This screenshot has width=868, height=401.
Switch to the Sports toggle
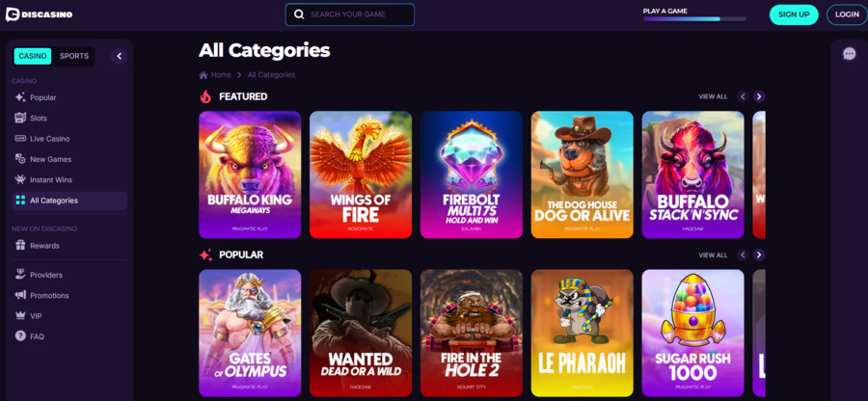[74, 56]
